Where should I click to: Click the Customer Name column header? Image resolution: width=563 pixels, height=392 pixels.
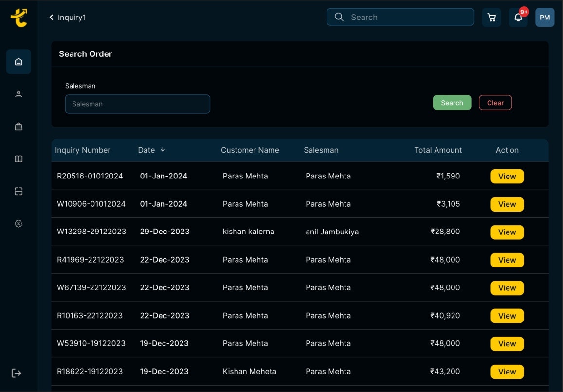tap(250, 150)
